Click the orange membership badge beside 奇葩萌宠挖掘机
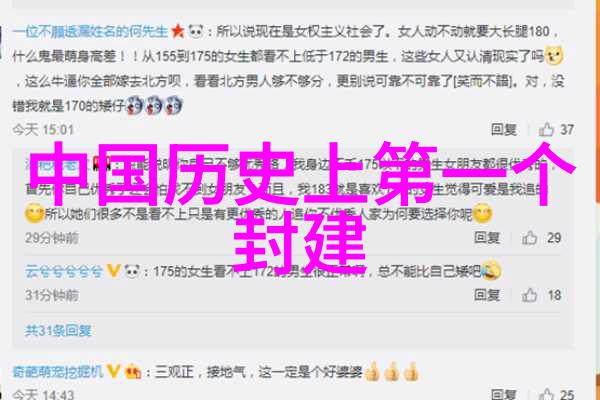600x400 pixels. 133,371
